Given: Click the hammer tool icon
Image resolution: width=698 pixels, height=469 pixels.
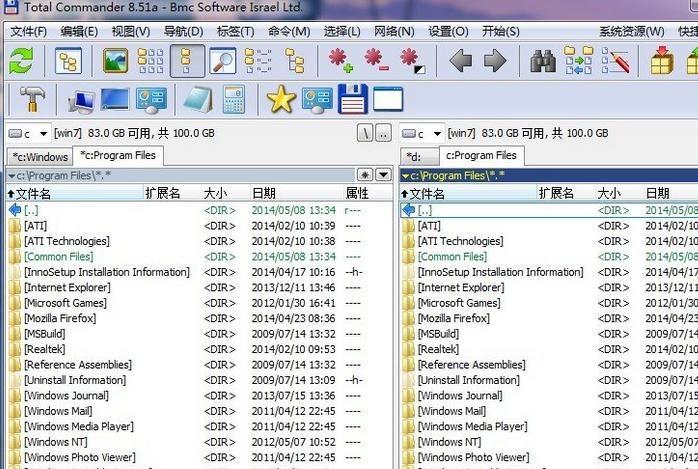Looking at the screenshot, I should point(32,99).
